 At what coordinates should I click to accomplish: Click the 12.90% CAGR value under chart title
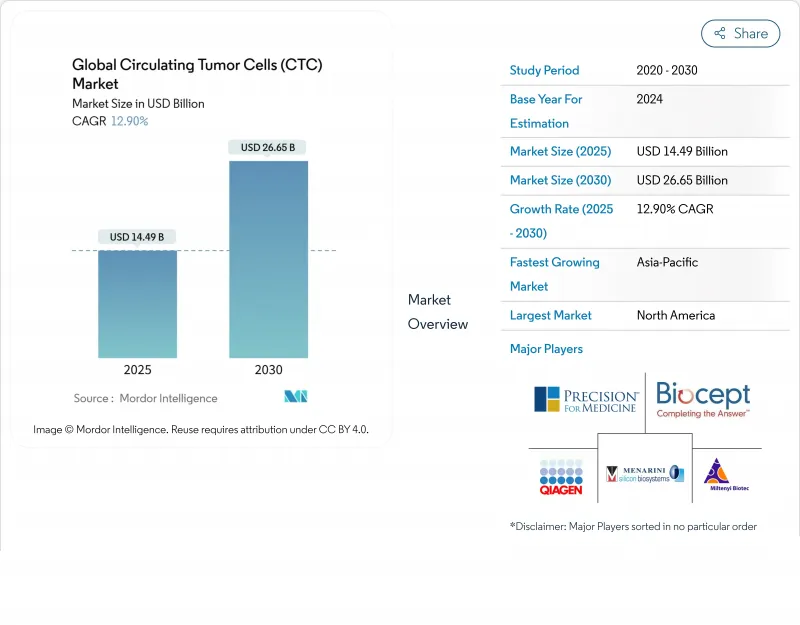click(x=129, y=121)
